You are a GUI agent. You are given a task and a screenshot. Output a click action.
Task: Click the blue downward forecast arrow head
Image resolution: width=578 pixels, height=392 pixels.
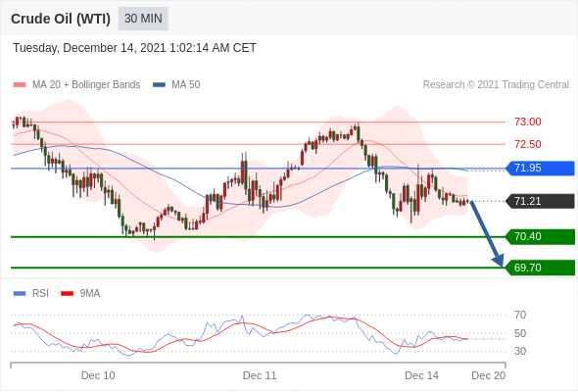499,260
